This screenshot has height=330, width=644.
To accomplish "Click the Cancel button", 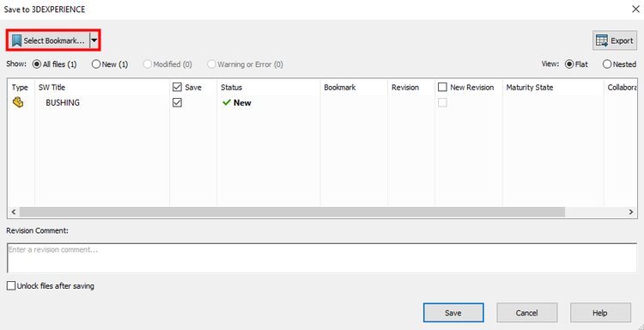I will 527,313.
